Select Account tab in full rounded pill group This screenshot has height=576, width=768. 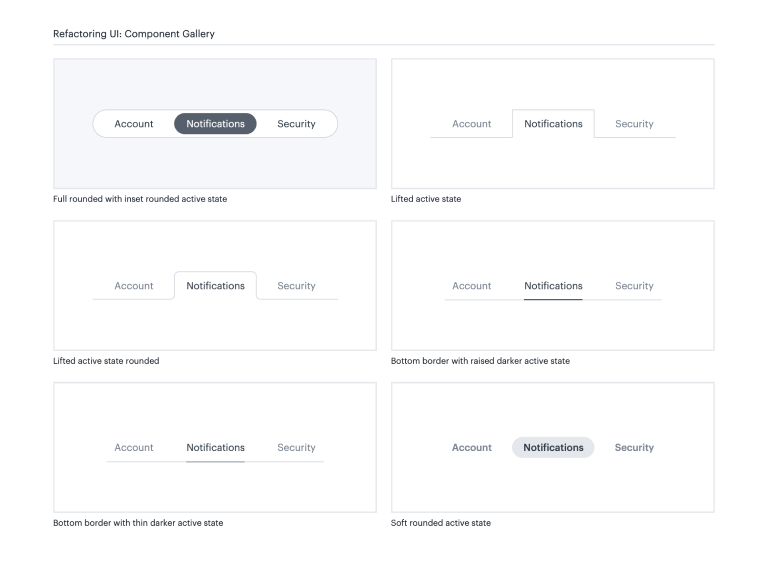coord(134,124)
